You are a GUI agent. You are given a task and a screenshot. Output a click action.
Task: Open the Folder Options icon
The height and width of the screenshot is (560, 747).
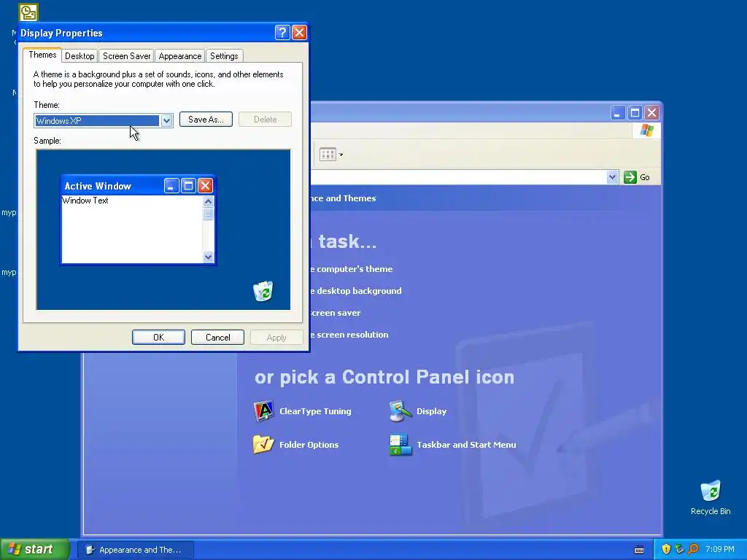coord(296,444)
